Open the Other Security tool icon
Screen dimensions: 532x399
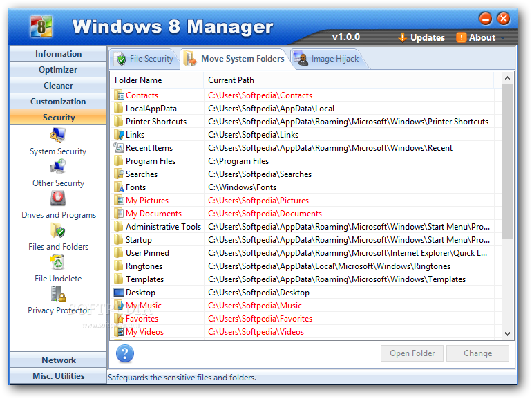click(x=57, y=167)
